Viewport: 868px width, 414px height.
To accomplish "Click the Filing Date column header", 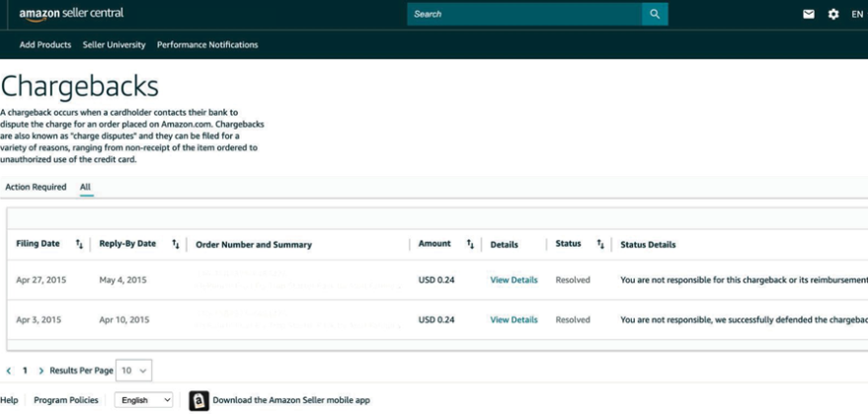I will pos(39,243).
